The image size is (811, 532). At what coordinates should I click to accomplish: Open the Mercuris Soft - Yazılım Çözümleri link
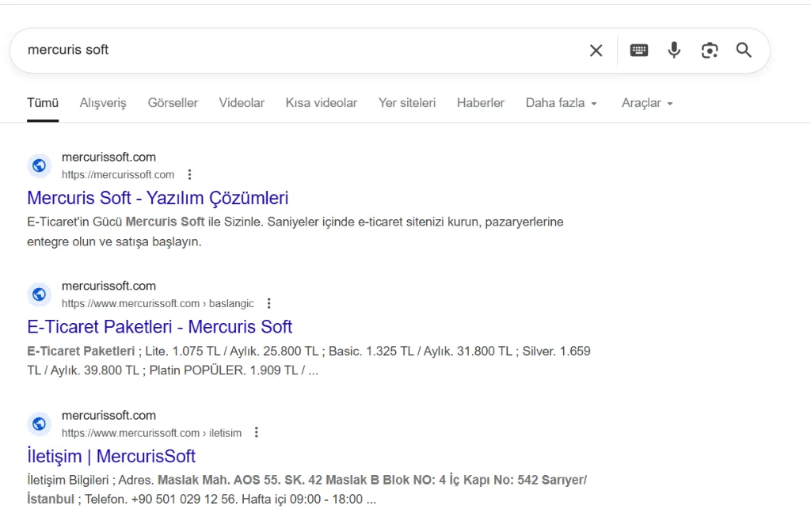coord(158,198)
